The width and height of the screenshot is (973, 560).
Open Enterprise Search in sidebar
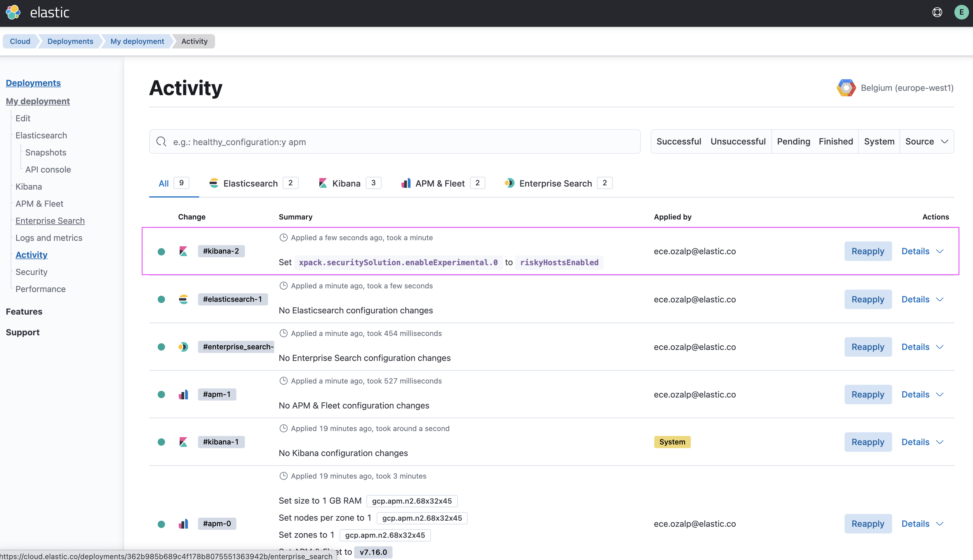tap(50, 220)
